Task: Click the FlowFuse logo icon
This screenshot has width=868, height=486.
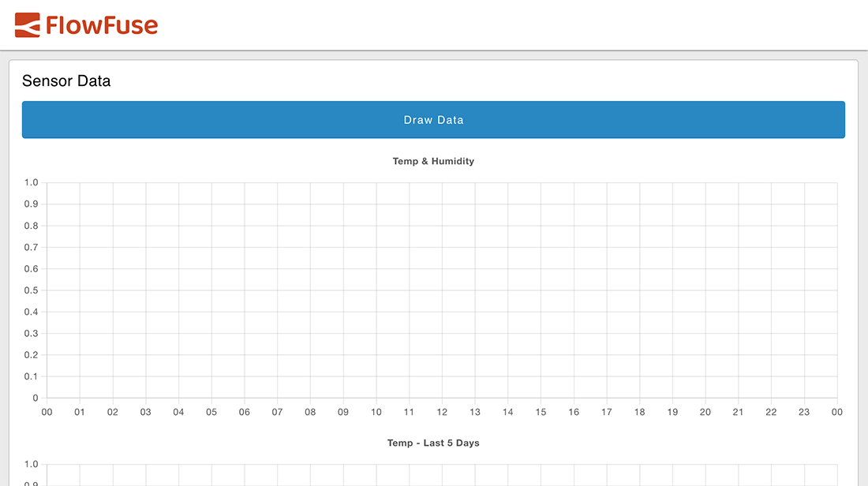Action: pyautogui.click(x=28, y=25)
